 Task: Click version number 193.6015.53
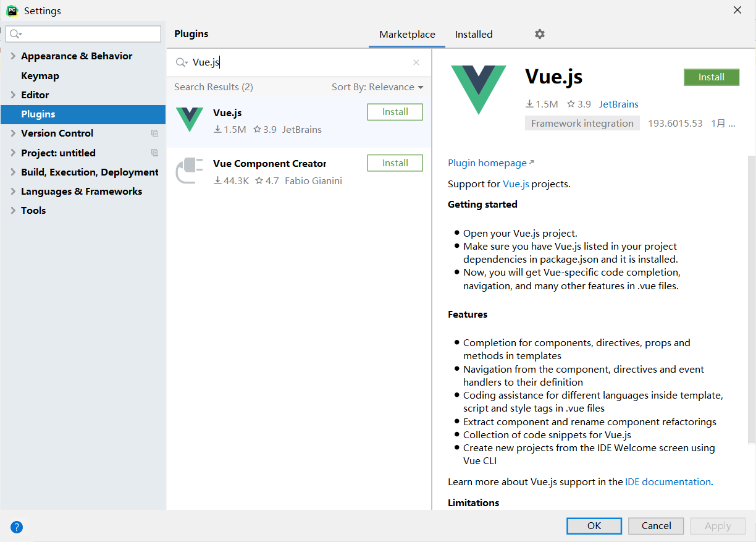[675, 123]
